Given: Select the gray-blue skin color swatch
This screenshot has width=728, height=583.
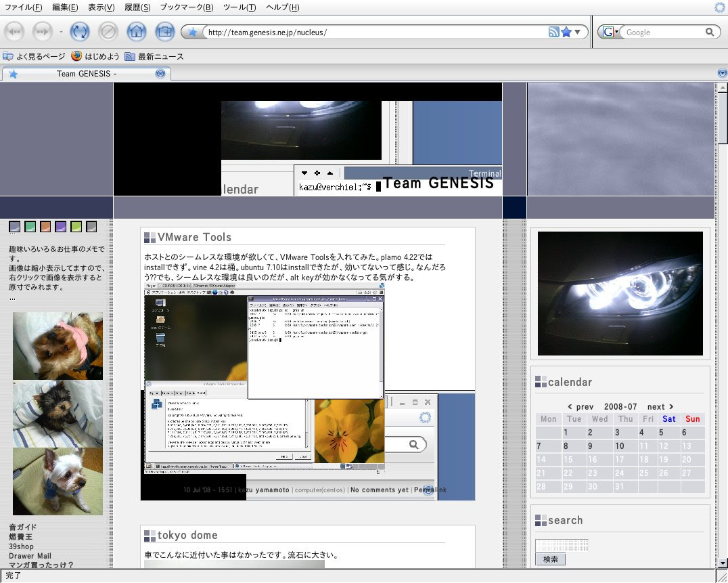Looking at the screenshot, I should [x=14, y=226].
